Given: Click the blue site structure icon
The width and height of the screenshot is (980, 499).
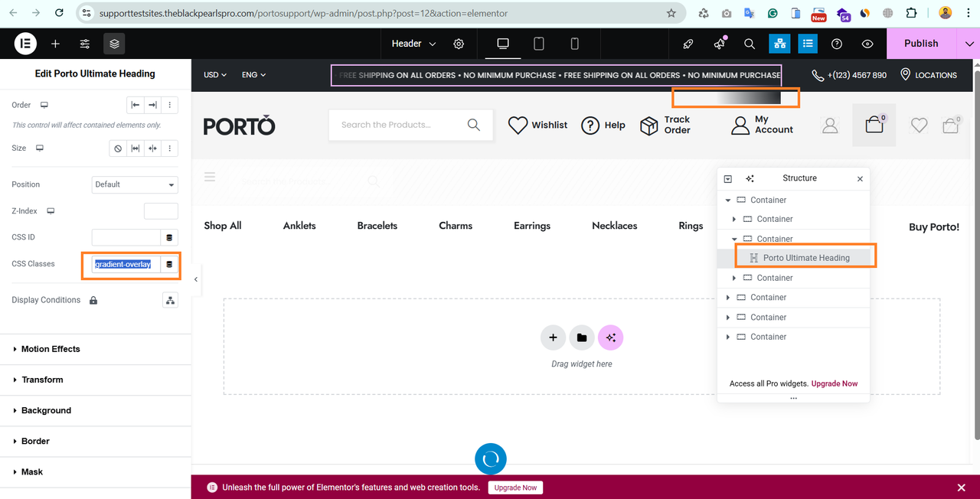Looking at the screenshot, I should point(779,44).
